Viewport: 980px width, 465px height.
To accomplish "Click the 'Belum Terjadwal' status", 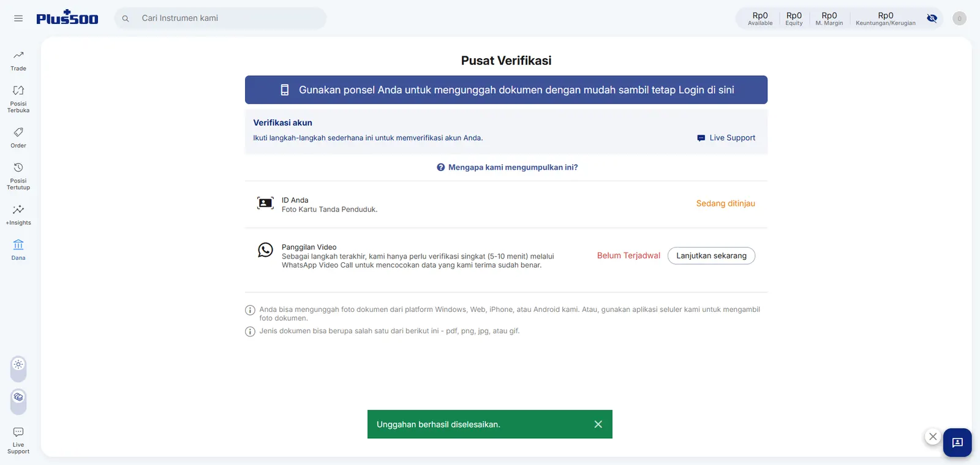I will coord(628,255).
